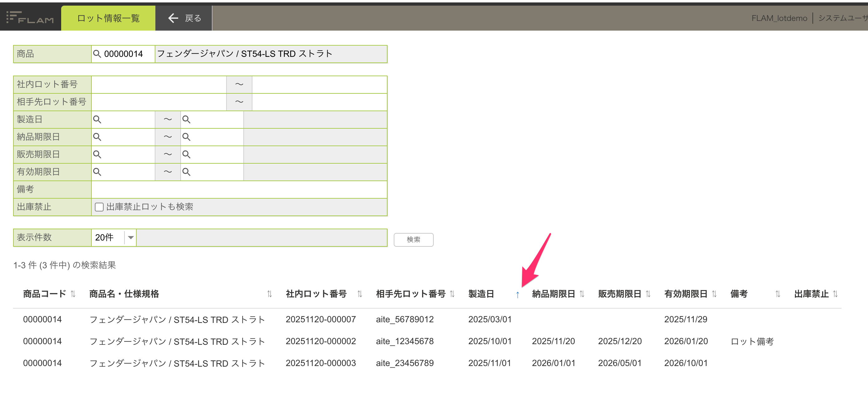The width and height of the screenshot is (868, 396).
Task: Click 納品期限日 value 2026/01/01
Action: [553, 363]
